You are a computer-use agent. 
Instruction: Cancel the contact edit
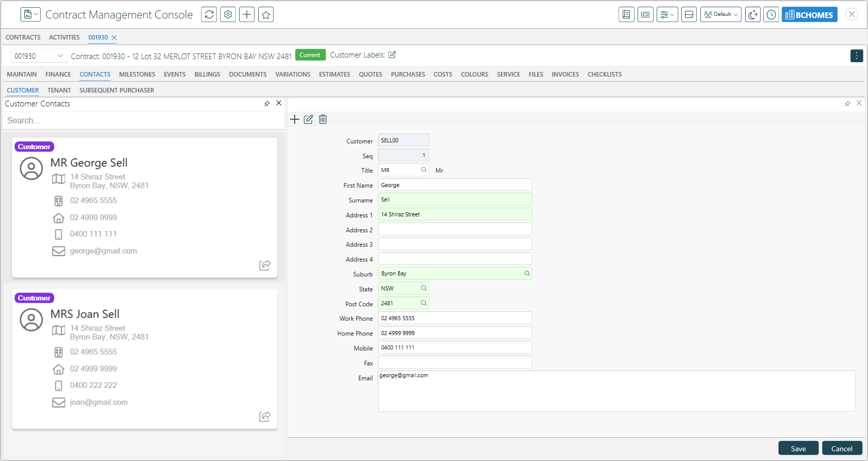pyautogui.click(x=842, y=448)
